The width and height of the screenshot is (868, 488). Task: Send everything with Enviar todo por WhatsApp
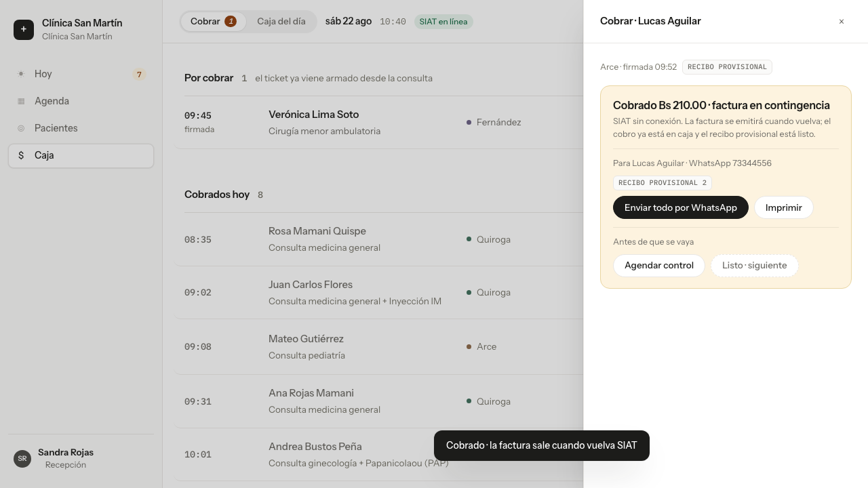681,207
